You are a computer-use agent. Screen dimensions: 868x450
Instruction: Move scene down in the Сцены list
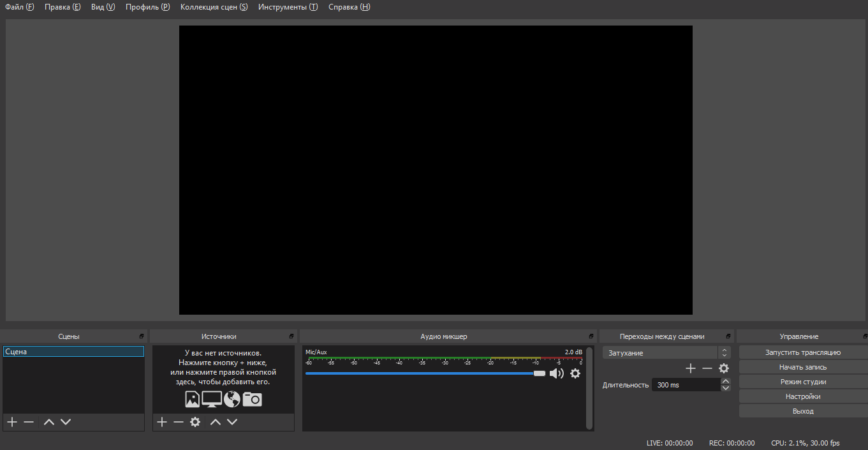point(66,422)
